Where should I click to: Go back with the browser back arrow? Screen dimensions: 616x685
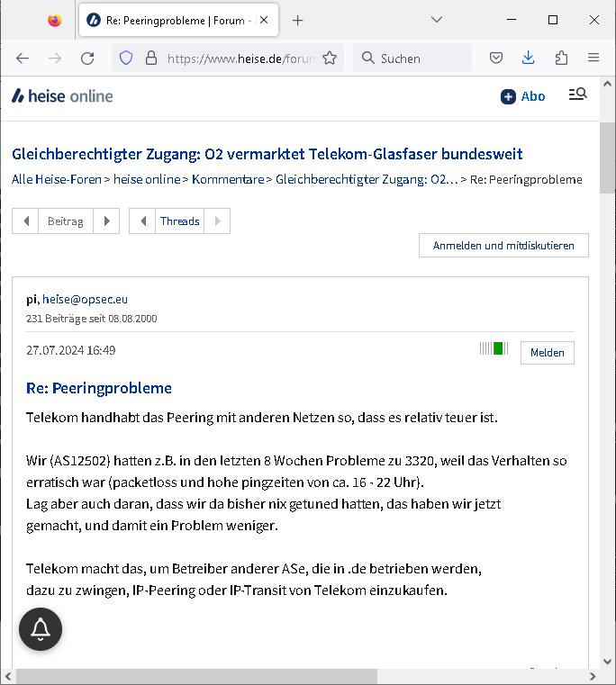tap(23, 59)
